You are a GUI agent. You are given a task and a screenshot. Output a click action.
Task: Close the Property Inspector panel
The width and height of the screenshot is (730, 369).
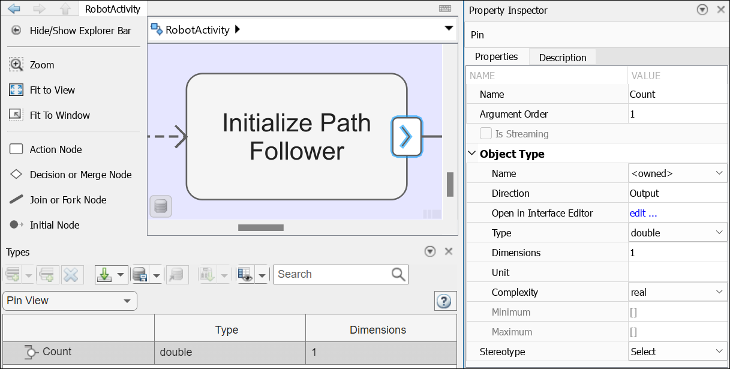click(720, 10)
